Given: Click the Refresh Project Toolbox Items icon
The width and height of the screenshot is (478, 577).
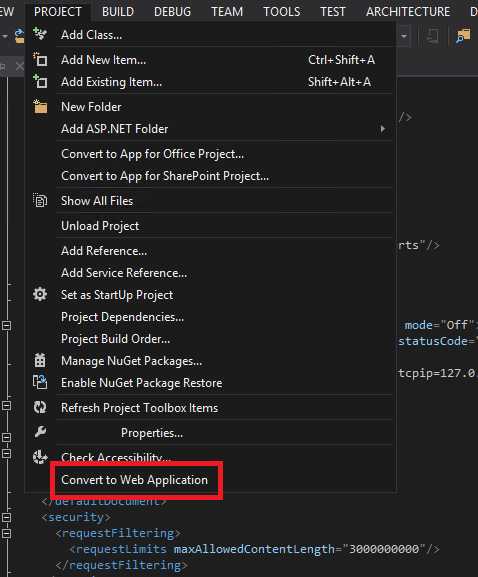Looking at the screenshot, I should [40, 407].
